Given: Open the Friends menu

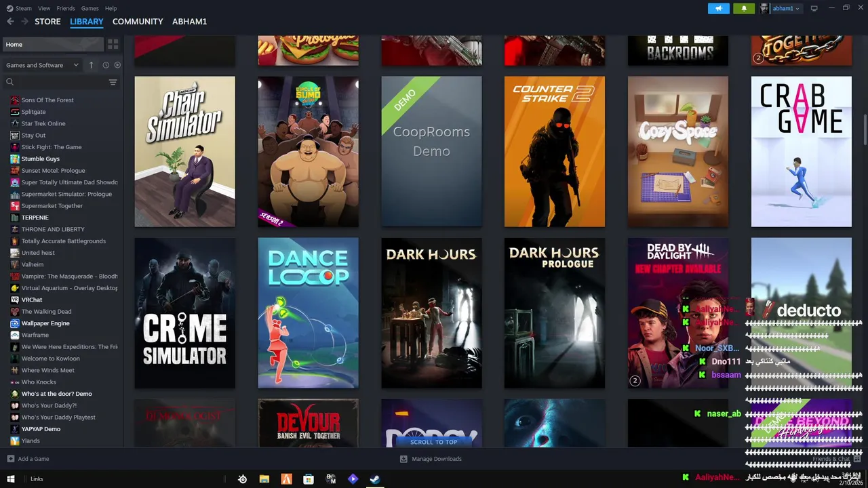Looking at the screenshot, I should pos(66,8).
